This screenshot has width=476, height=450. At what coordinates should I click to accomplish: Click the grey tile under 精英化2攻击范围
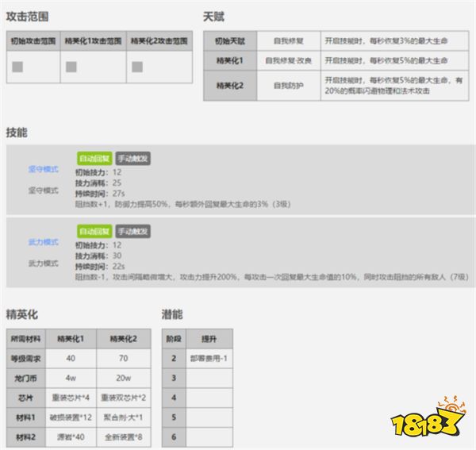click(136, 67)
